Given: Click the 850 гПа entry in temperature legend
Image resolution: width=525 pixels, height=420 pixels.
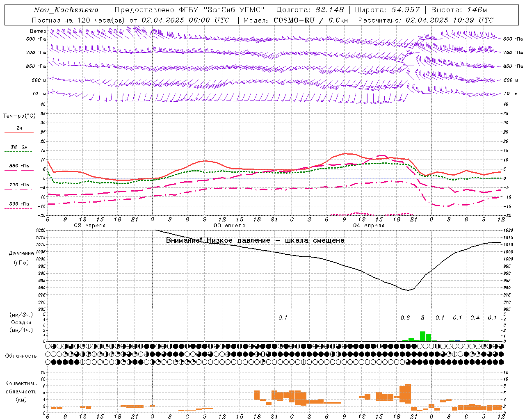Looking at the screenshot, I should click(x=19, y=166).
